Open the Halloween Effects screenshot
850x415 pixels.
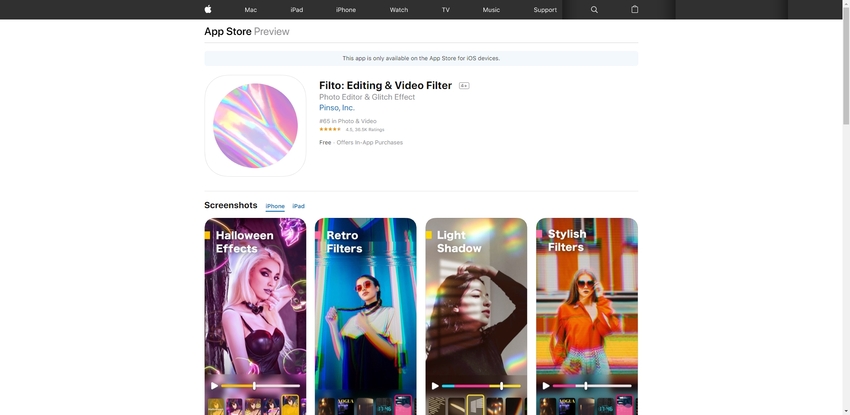pyautogui.click(x=255, y=316)
